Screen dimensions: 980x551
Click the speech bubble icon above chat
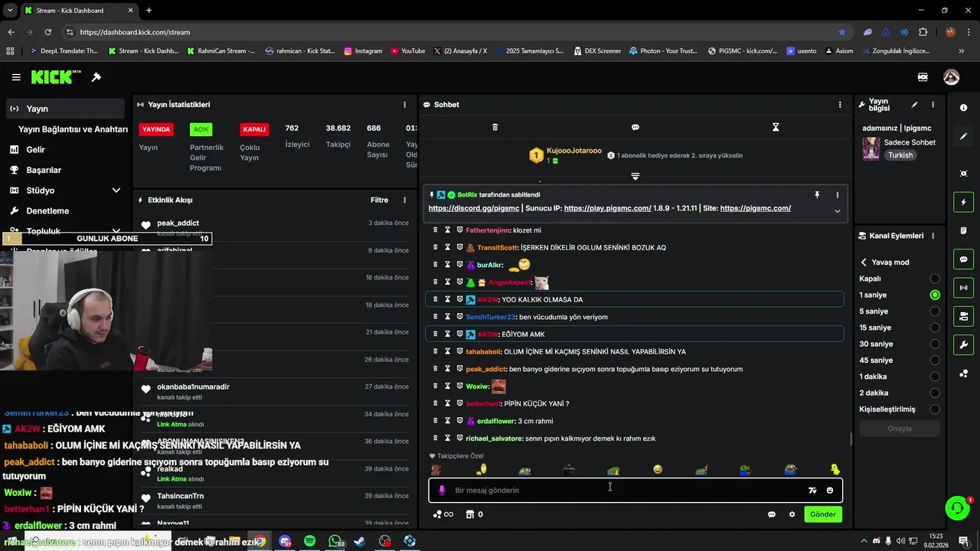click(x=635, y=127)
